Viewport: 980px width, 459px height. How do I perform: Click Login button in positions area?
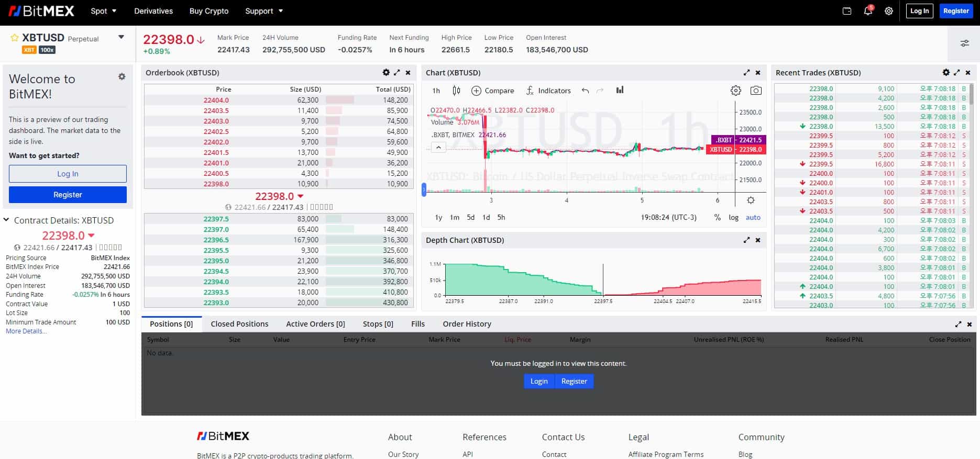coord(539,381)
